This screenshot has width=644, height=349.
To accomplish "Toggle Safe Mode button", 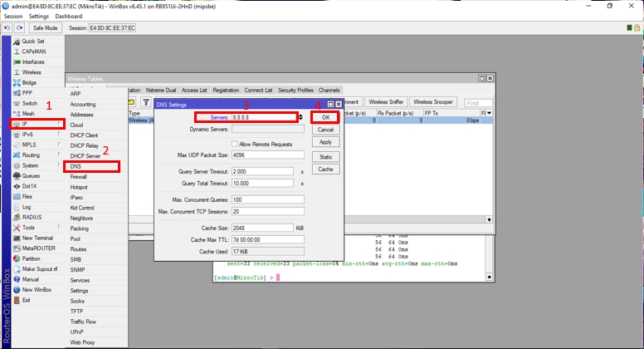I will [45, 28].
